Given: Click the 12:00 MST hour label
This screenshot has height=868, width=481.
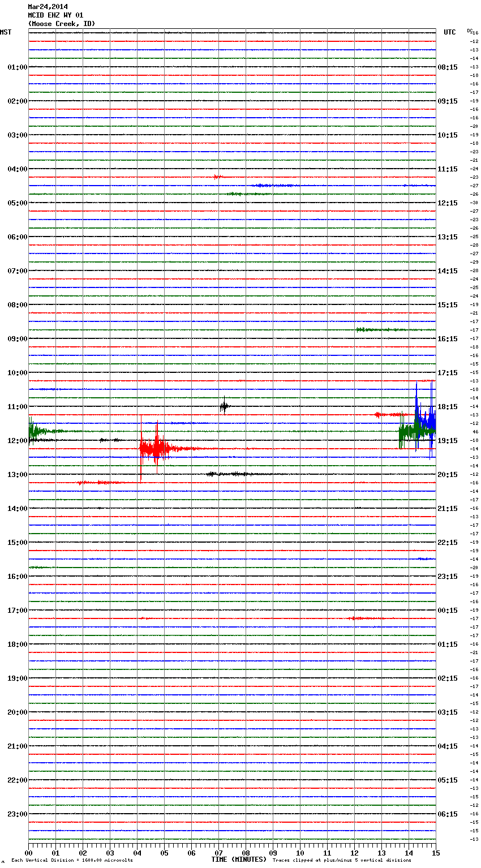Looking at the screenshot, I should [17, 441].
